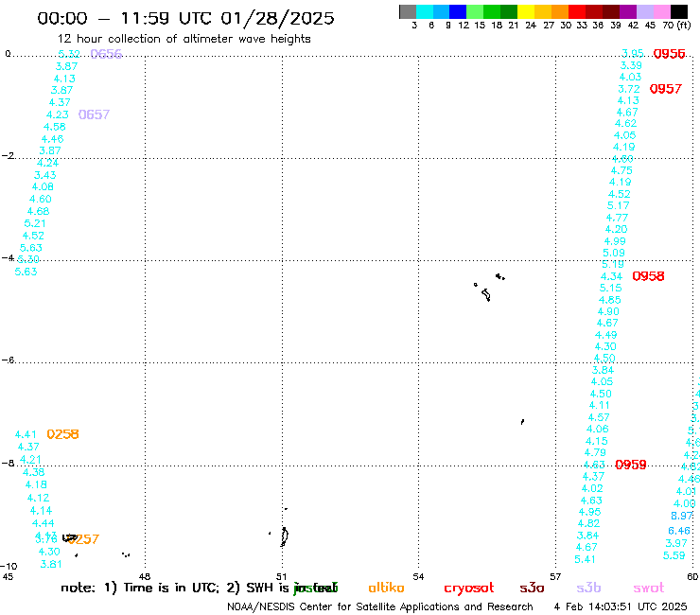Click the blue wave height value 8.97

tap(682, 516)
